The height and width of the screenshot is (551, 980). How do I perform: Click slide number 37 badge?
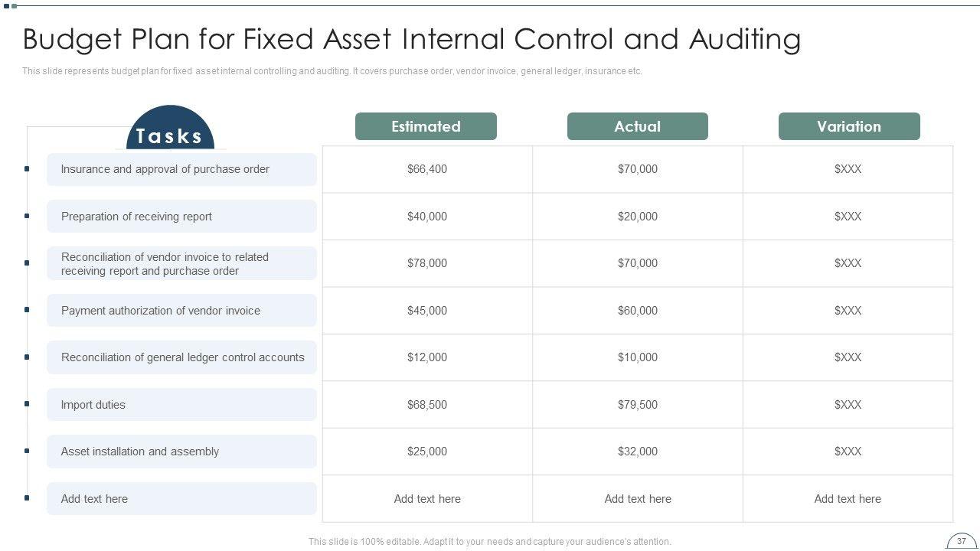[962, 541]
